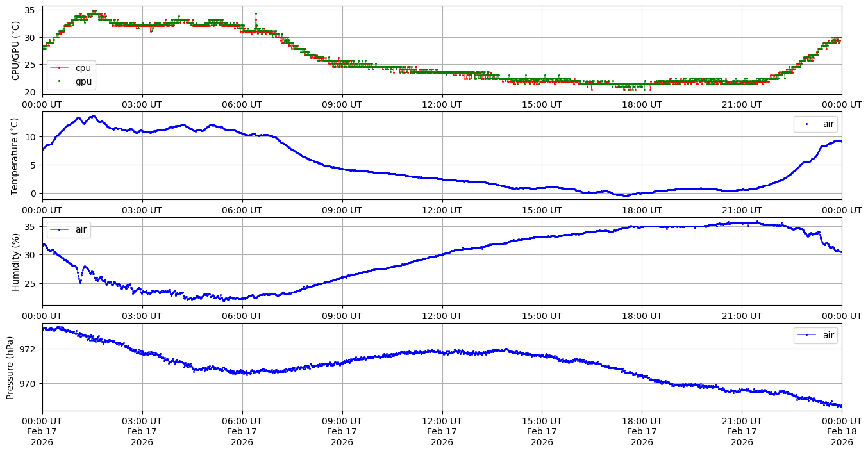This screenshot has height=453, width=868.
Task: Click the air legend in Humidity plot
Action: click(x=68, y=229)
